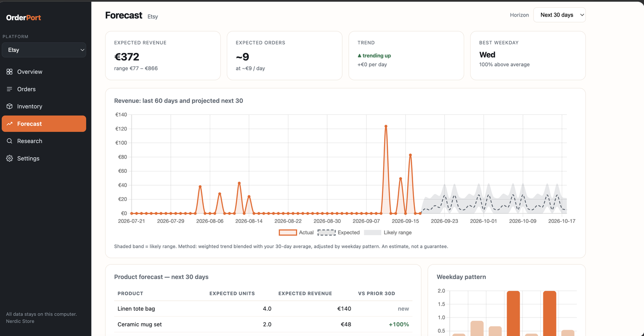Click the Settings gear icon

point(9,158)
